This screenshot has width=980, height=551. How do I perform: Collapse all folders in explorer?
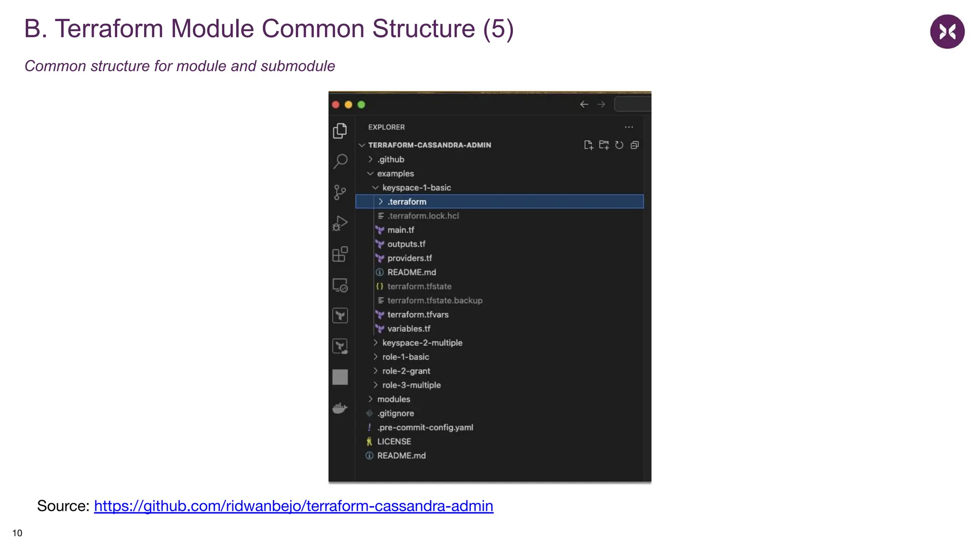pyautogui.click(x=635, y=145)
